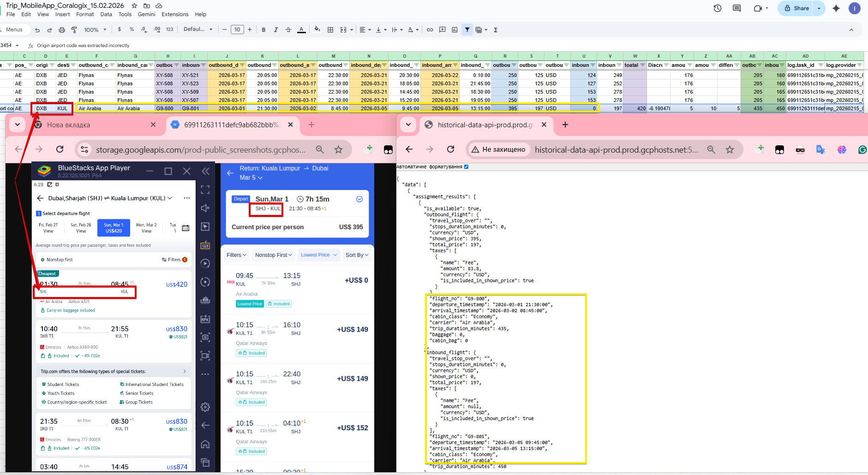
Task: Click the Menus search button
Action: (x=14, y=30)
